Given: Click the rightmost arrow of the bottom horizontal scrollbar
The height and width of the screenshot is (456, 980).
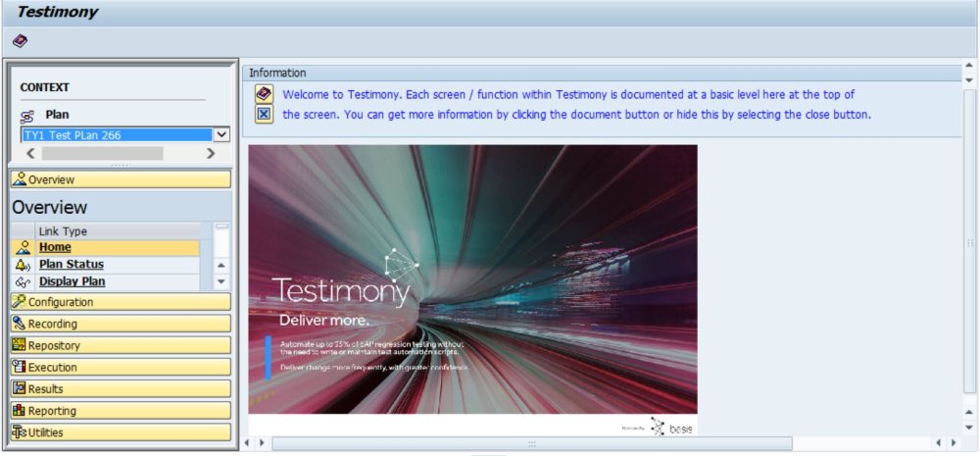Looking at the screenshot, I should click(954, 443).
